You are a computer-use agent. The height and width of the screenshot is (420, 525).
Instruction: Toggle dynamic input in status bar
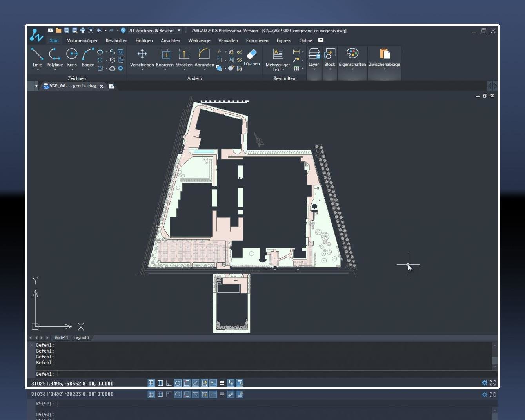[213, 383]
